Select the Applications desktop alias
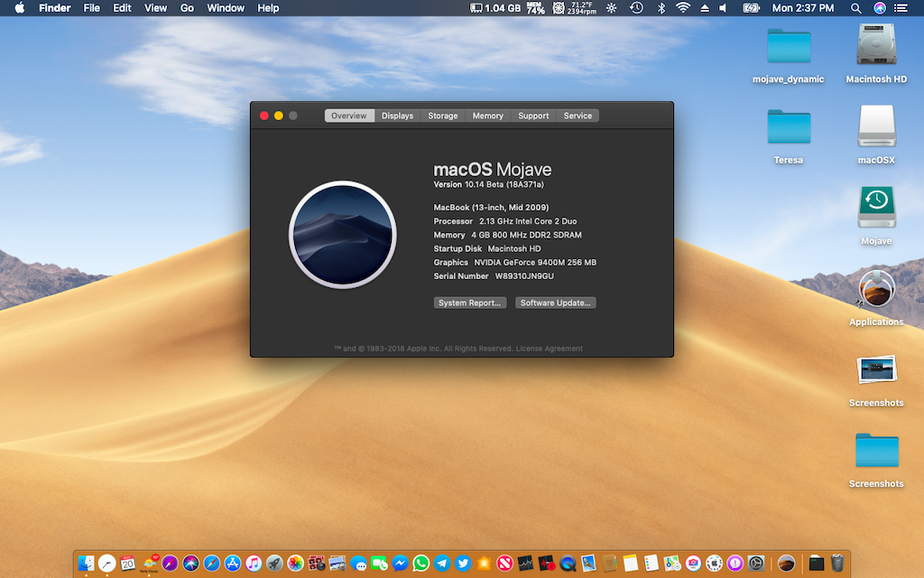Screen dimensions: 924x578 876,288
